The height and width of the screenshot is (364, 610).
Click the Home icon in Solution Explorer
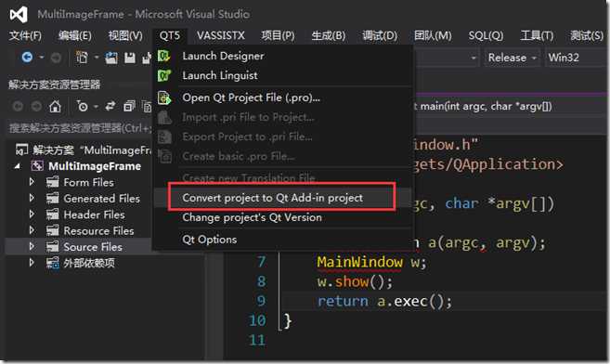[x=55, y=106]
